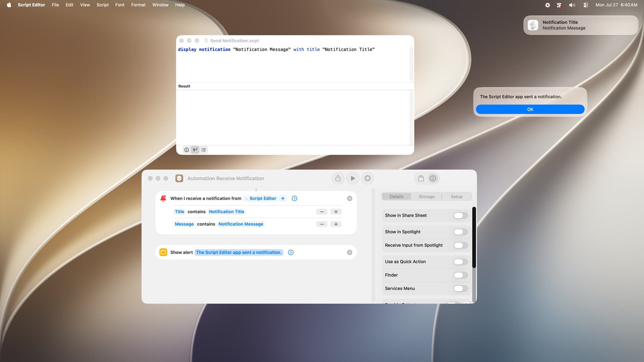644x362 pixels.
Task: Choose a different app than Script Editor
Action: 261,198
